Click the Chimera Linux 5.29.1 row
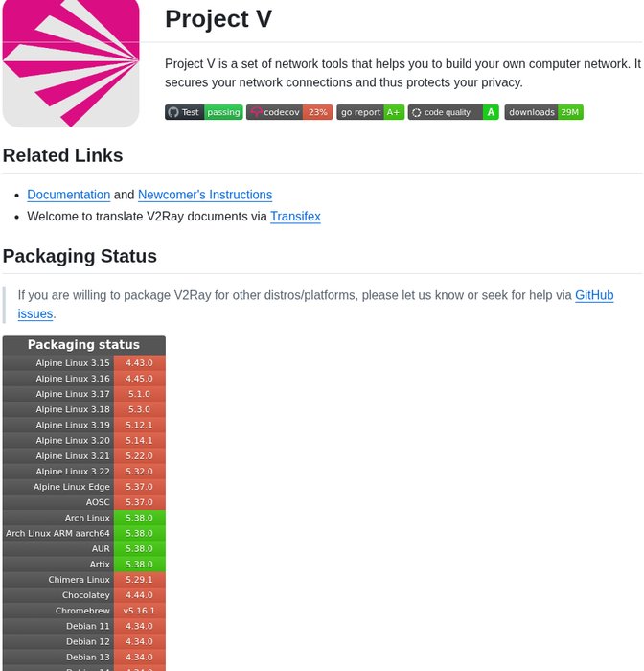This screenshot has width=644, height=671. tap(83, 580)
